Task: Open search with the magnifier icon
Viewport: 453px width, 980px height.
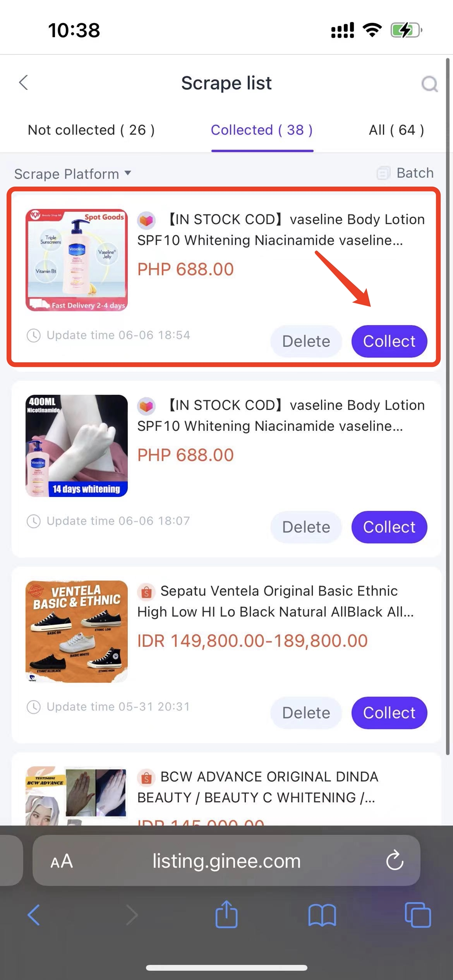Action: 429,83
